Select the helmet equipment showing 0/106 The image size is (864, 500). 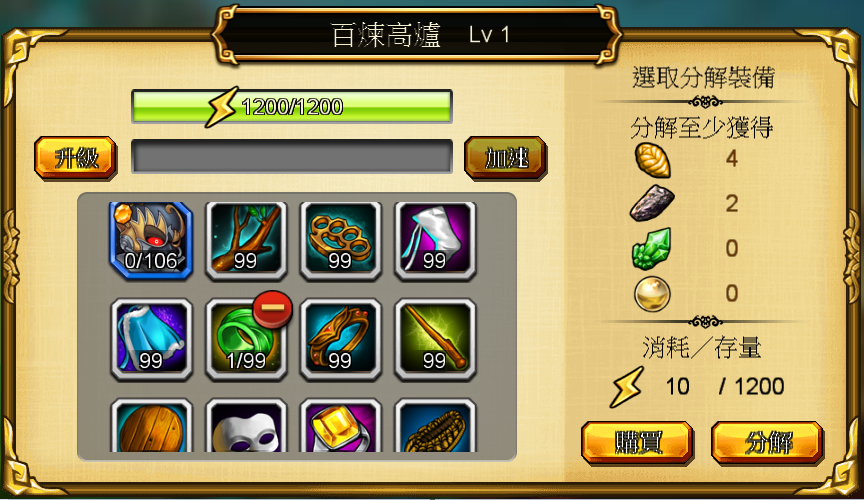coord(151,240)
